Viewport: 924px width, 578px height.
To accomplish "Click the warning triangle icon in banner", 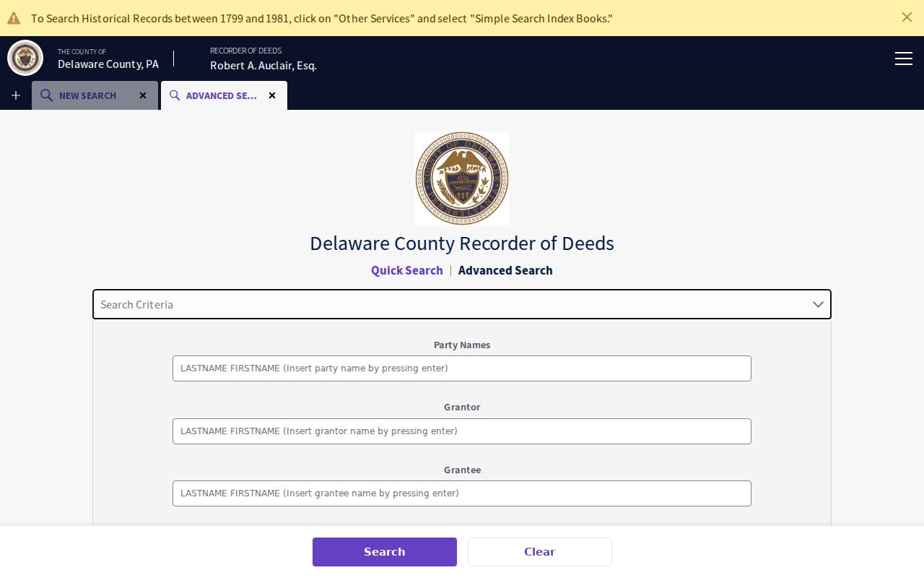I will point(14,18).
